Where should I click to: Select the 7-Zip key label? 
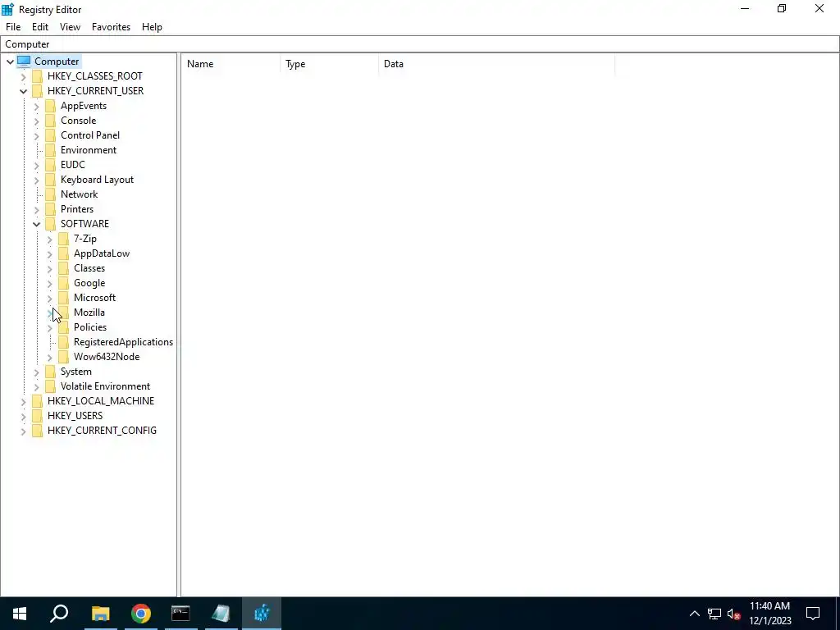tap(85, 239)
